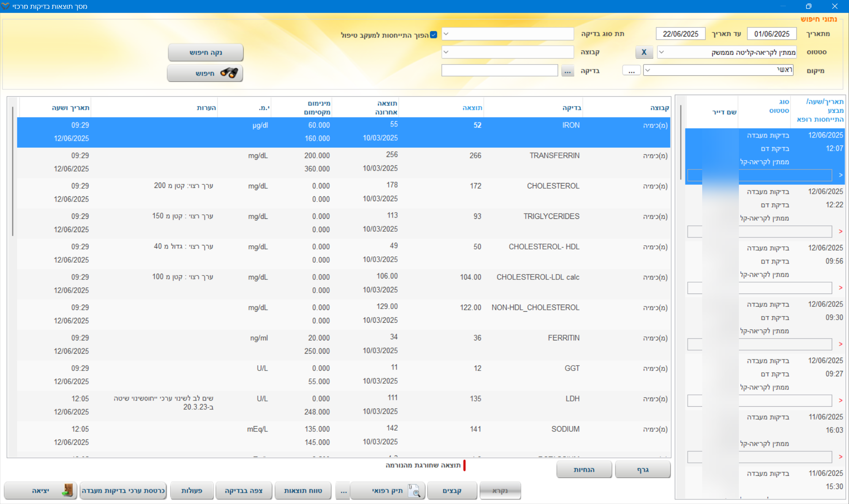Close the window with the X
The width and height of the screenshot is (849, 504).
tap(834, 6)
